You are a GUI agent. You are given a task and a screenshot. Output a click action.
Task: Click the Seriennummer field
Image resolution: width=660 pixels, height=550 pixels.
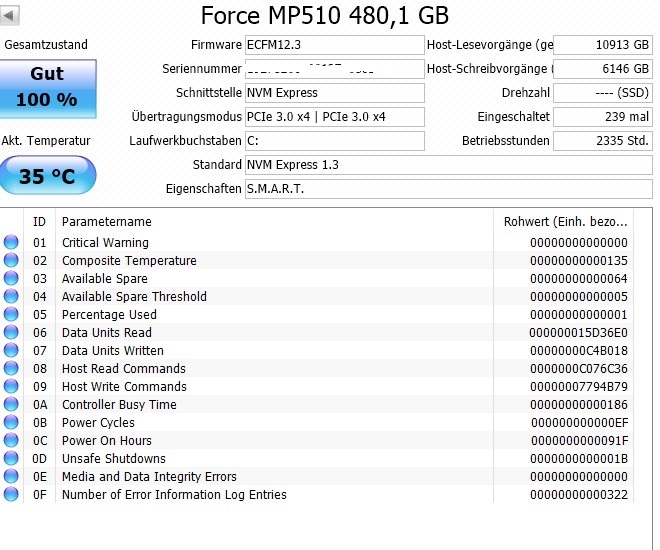pos(335,69)
